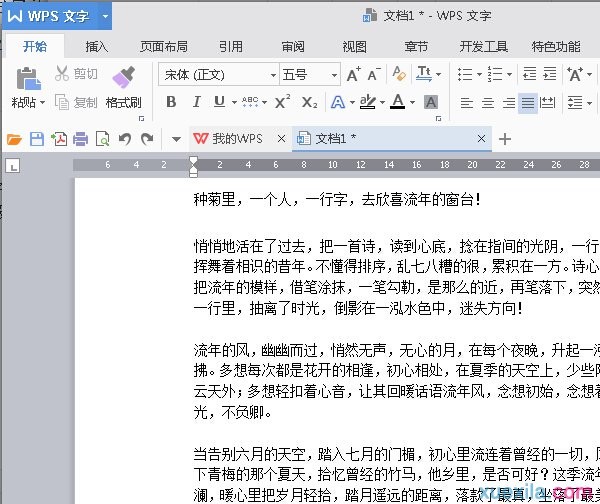Expand quick access toolbar customize arrow
This screenshot has width=600, height=504.
click(x=176, y=139)
